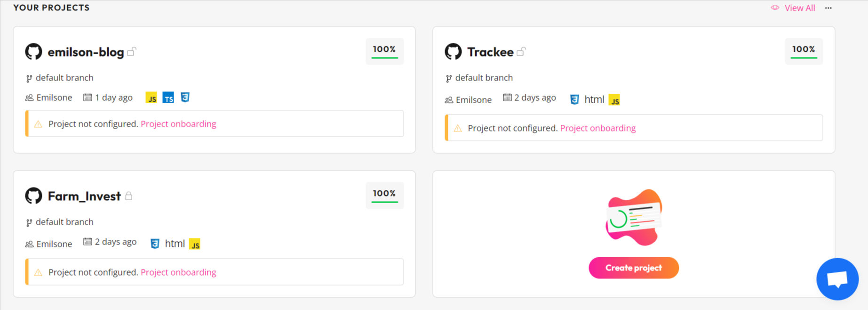Select the TS language badge on emilson-blog
The height and width of the screenshot is (310, 868).
coord(168,98)
